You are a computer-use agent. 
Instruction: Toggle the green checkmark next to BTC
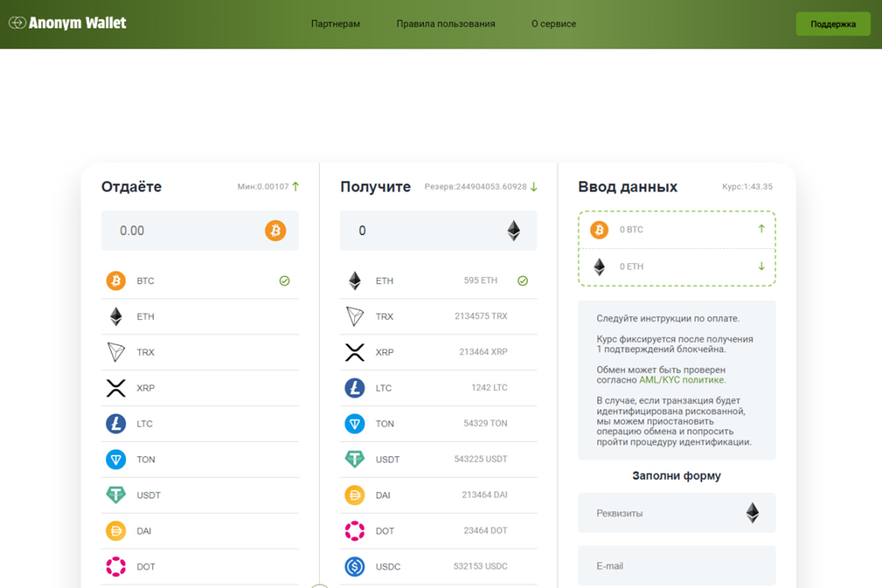[x=285, y=280]
